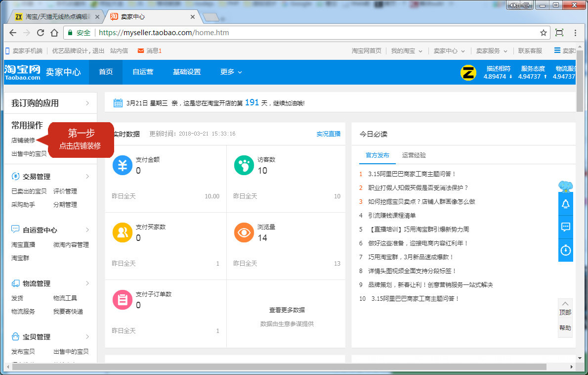Click 退出 logout link
Image resolution: width=588 pixels, height=375 pixels.
click(x=98, y=50)
